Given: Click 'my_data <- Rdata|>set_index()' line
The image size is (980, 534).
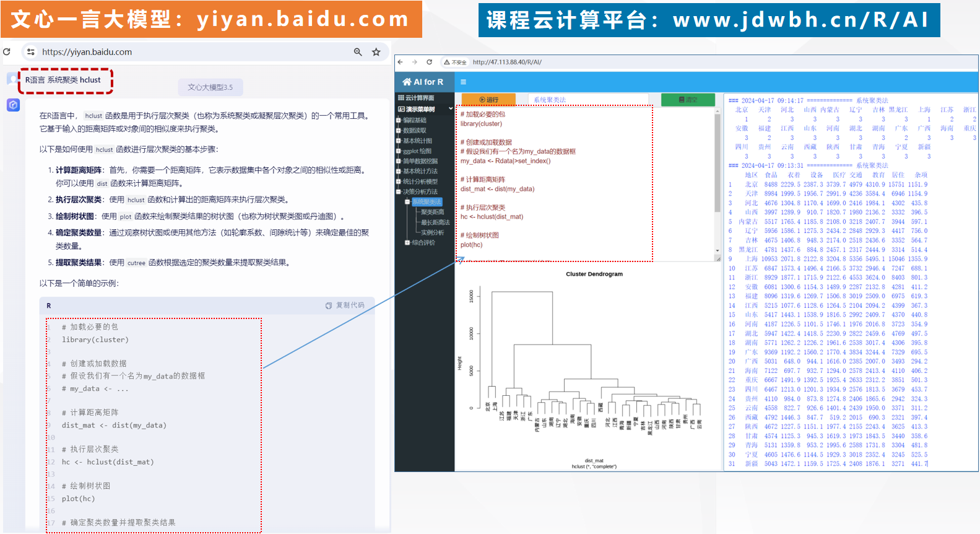Looking at the screenshot, I should (x=506, y=161).
